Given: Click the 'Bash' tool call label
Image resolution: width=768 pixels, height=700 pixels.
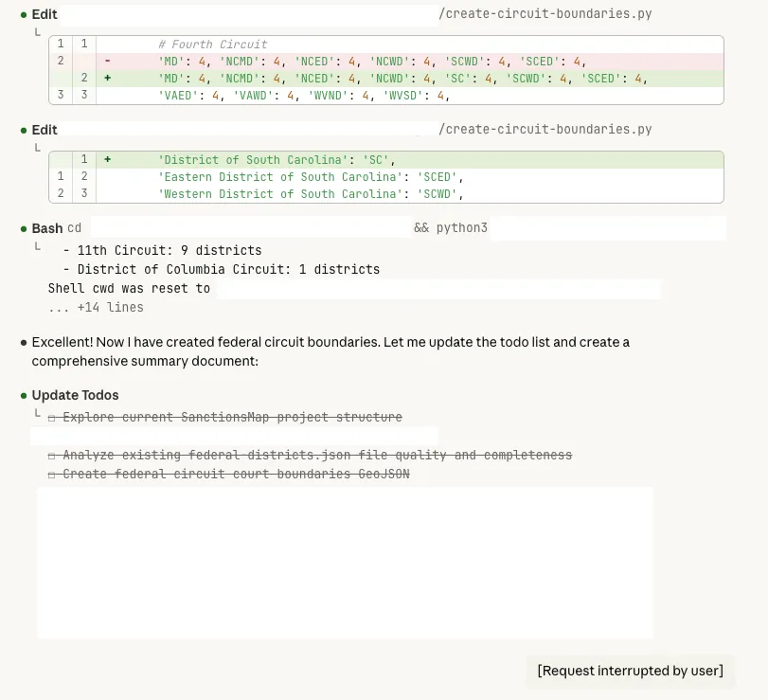Looking at the screenshot, I should coord(47,228).
